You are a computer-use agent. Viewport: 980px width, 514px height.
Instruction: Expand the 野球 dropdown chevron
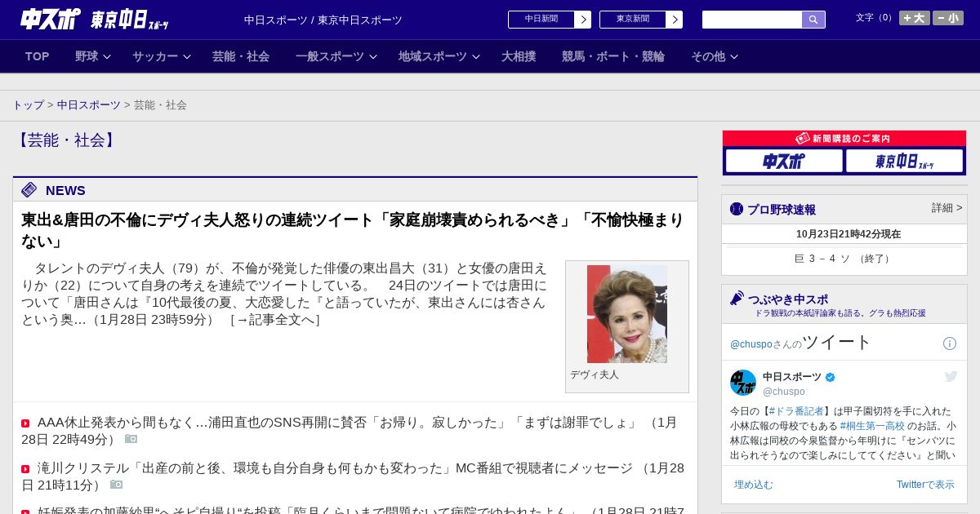click(x=107, y=56)
